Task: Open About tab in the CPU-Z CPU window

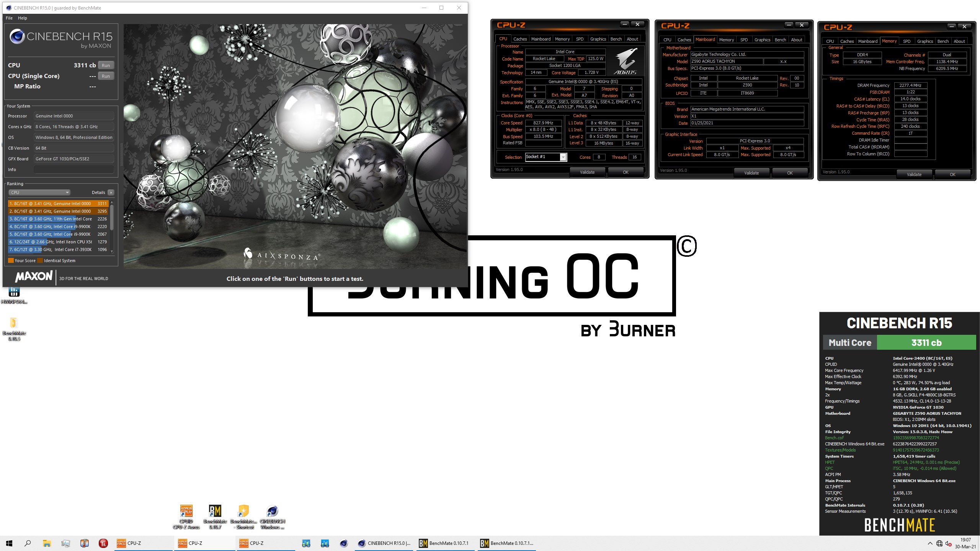Action: (x=632, y=39)
